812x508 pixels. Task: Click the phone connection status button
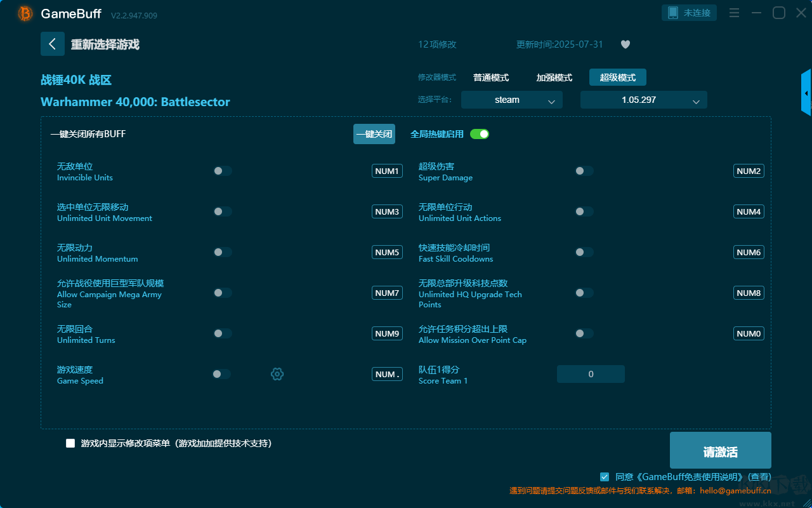pos(690,13)
